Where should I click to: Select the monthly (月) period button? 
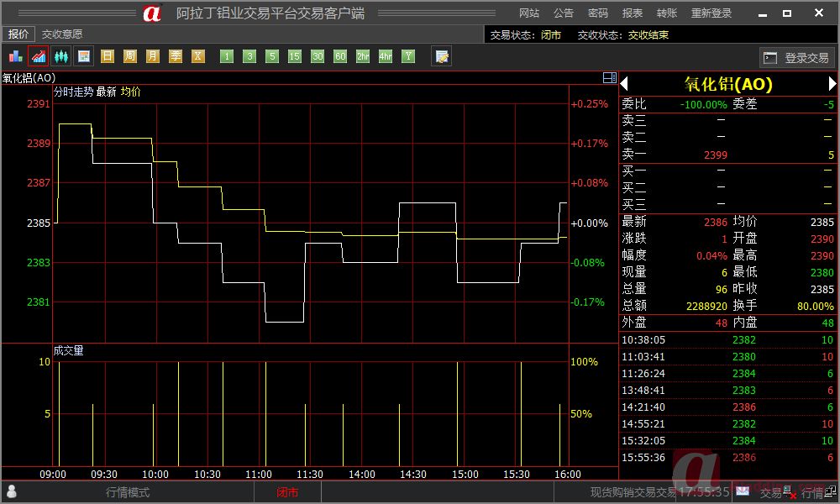coord(153,56)
